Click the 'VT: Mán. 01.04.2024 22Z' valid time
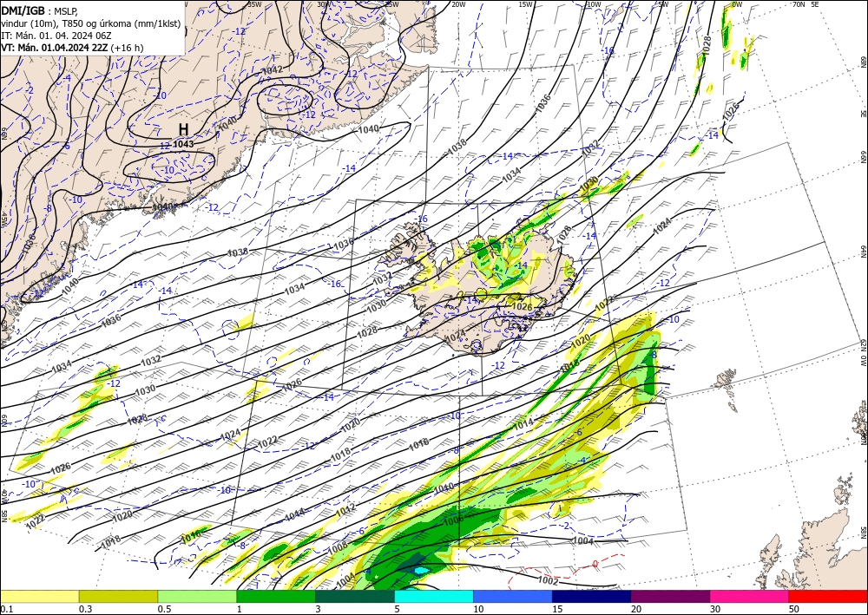This screenshot has width=868, height=615. pos(55,48)
